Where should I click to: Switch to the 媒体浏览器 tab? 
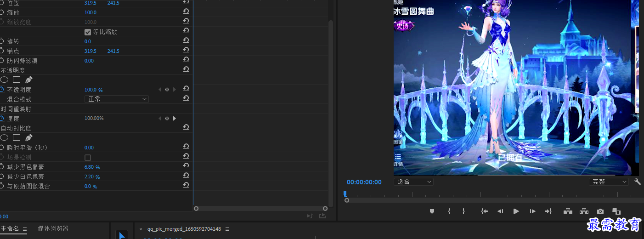[53, 228]
